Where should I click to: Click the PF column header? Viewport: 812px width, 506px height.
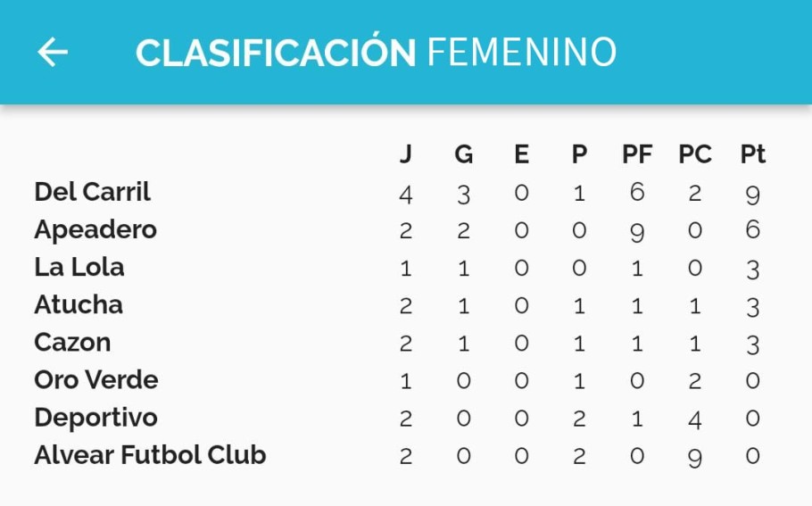coord(637,154)
